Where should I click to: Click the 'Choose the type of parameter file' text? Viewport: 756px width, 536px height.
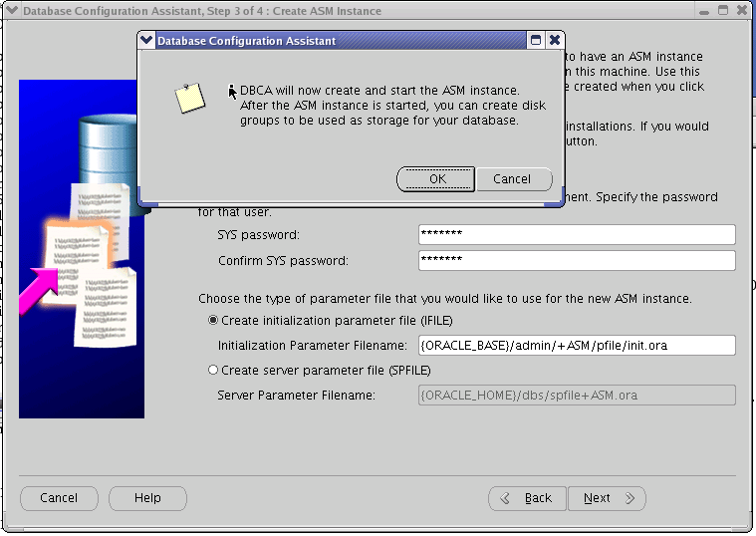coord(445,299)
